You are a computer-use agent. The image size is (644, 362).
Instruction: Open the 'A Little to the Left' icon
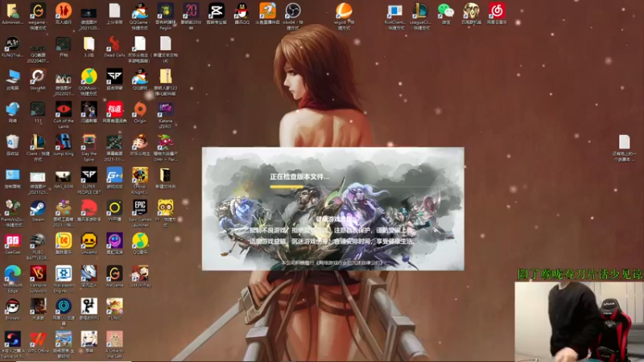114,339
